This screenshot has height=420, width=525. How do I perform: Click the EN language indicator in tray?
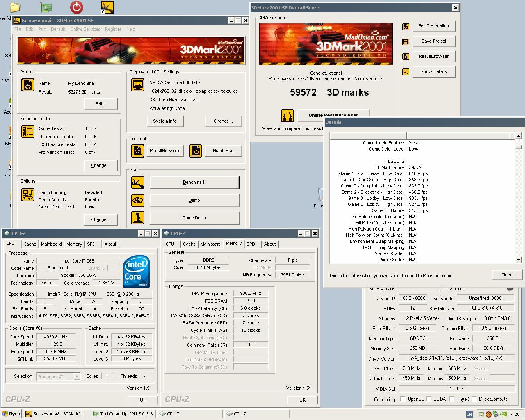pos(469,414)
